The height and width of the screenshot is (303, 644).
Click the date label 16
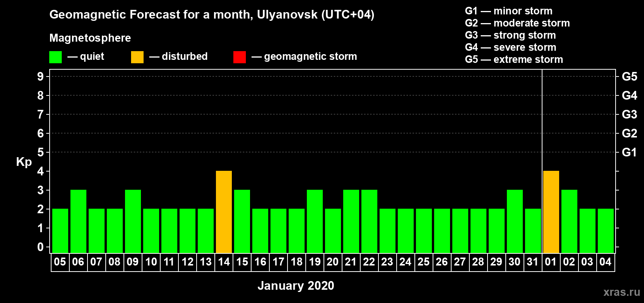[260, 262]
